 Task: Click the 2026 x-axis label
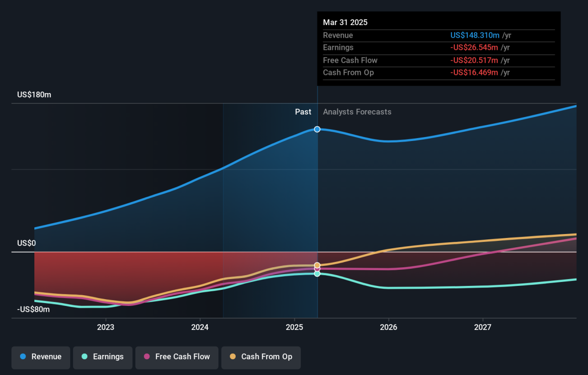389,327
